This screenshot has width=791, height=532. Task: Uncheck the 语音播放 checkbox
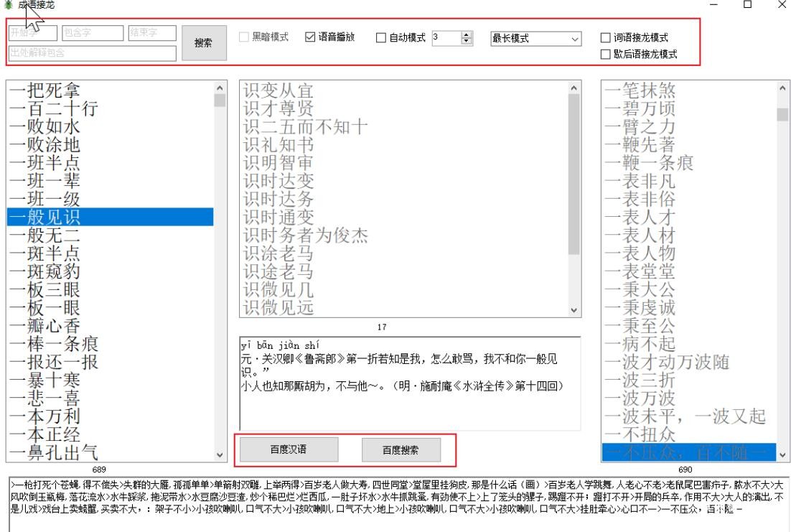(310, 37)
